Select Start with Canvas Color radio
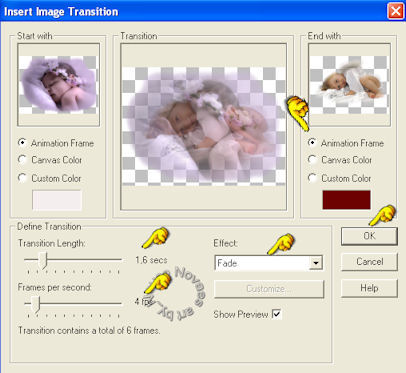 (x=22, y=160)
